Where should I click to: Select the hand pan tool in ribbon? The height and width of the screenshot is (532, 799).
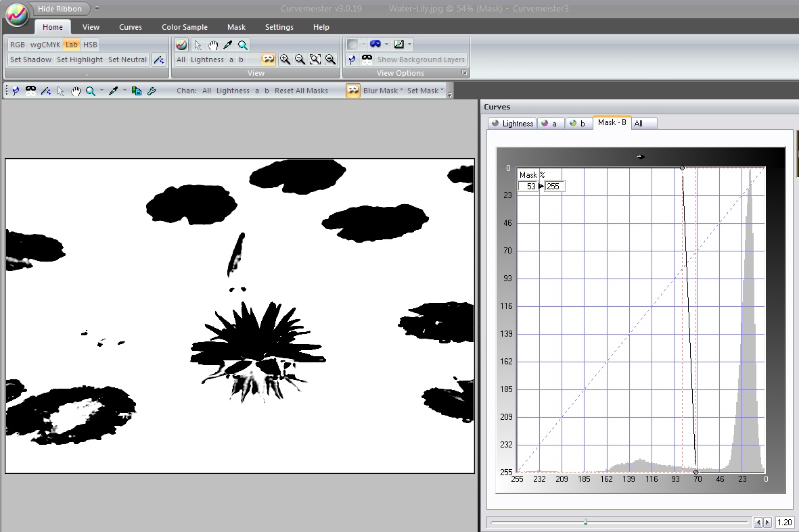[x=213, y=45]
